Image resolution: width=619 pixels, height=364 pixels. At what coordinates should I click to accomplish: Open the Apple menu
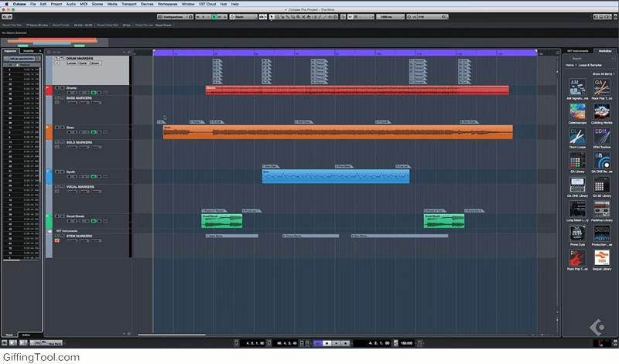click(6, 4)
